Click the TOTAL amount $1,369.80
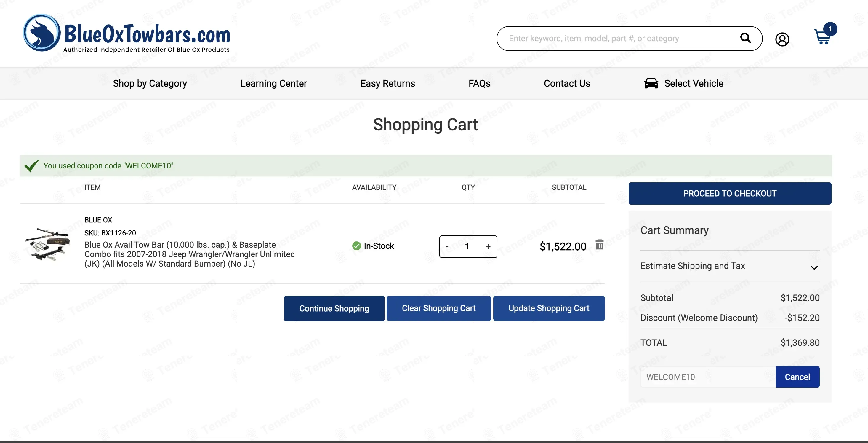868x443 pixels. tap(800, 343)
